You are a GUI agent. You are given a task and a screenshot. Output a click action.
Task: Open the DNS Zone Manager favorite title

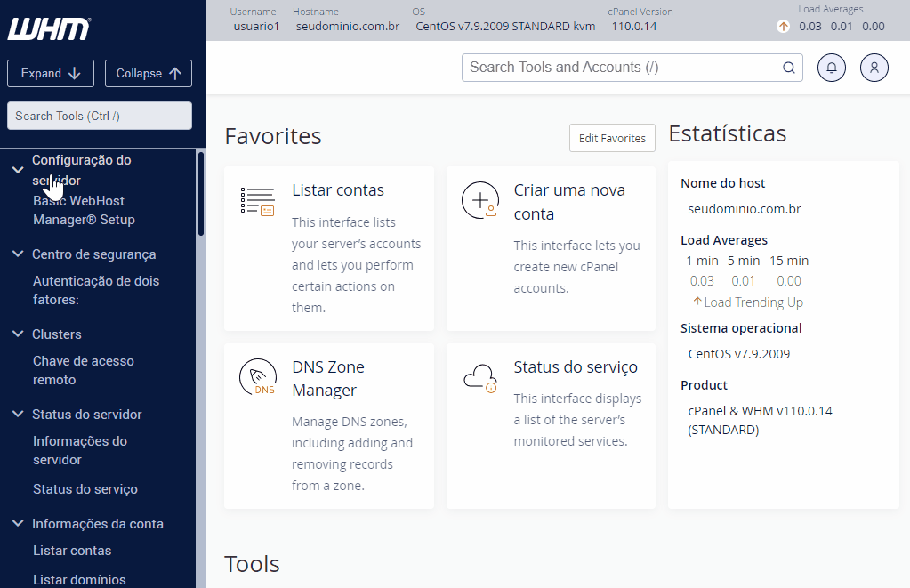coord(328,378)
